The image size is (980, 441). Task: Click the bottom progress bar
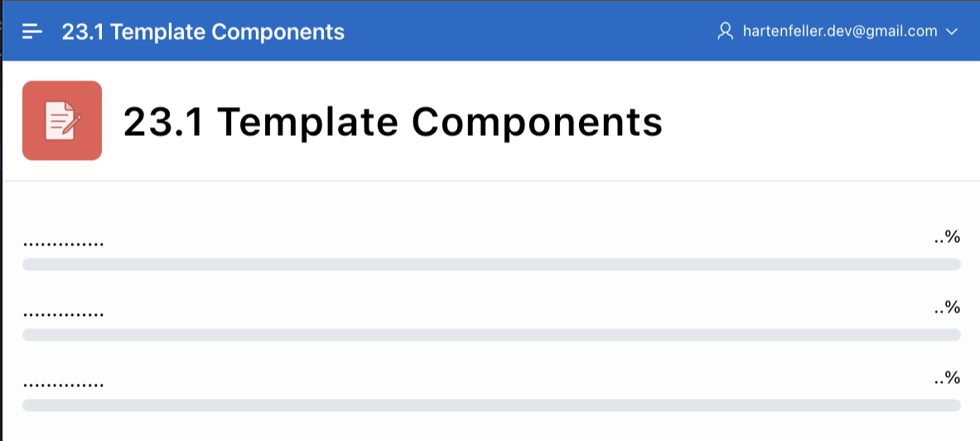coord(491,405)
